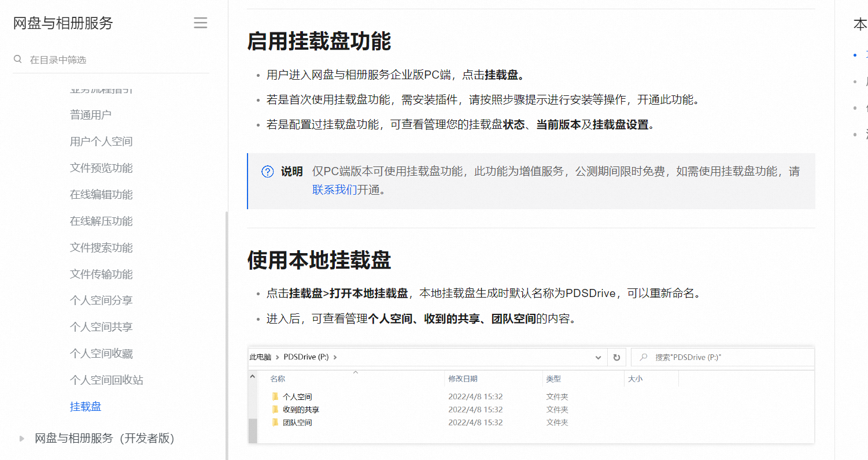Click the 修改日期 column header

[x=463, y=379]
